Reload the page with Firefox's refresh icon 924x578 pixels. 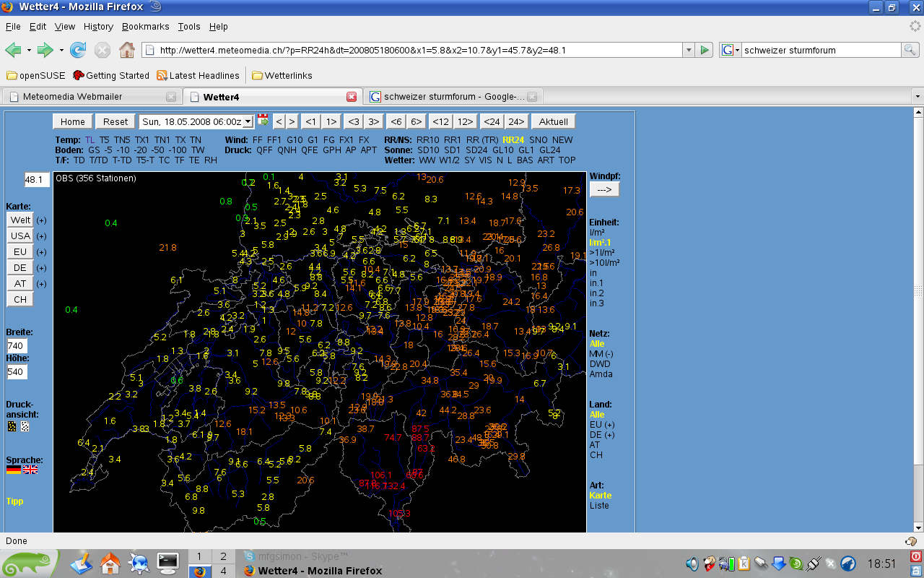tap(78, 50)
